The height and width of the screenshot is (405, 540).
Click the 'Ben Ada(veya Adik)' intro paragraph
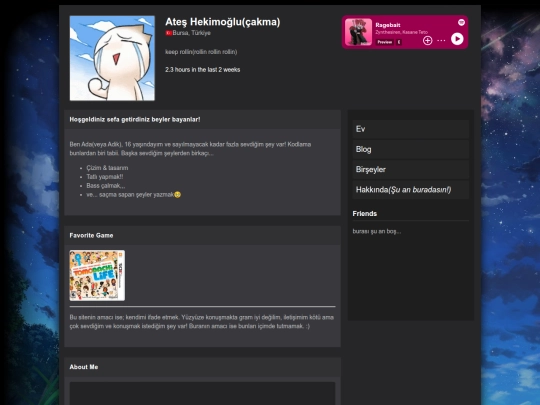click(190, 149)
